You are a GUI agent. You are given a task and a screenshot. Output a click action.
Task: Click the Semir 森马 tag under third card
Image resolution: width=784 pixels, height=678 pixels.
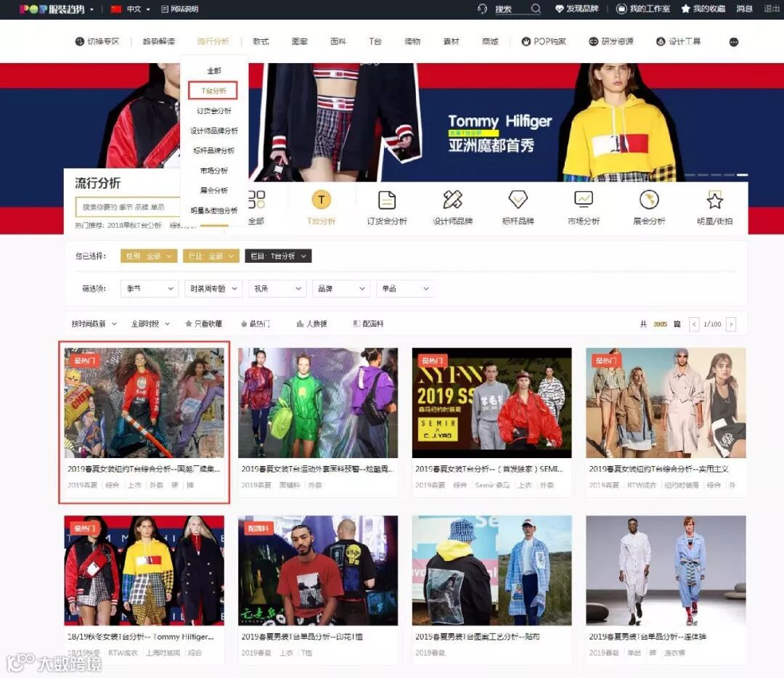(492, 485)
